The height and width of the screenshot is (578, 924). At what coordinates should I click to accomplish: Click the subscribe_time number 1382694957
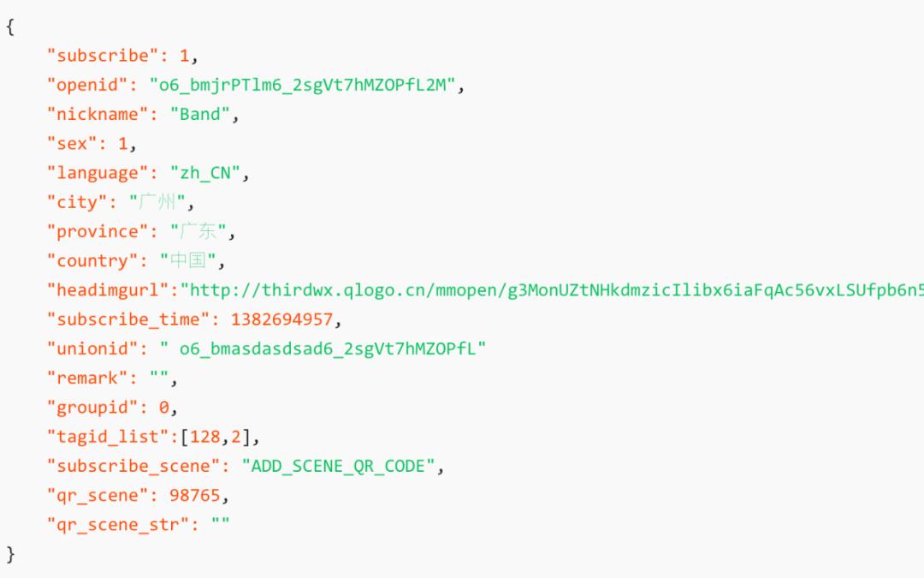pyautogui.click(x=281, y=319)
